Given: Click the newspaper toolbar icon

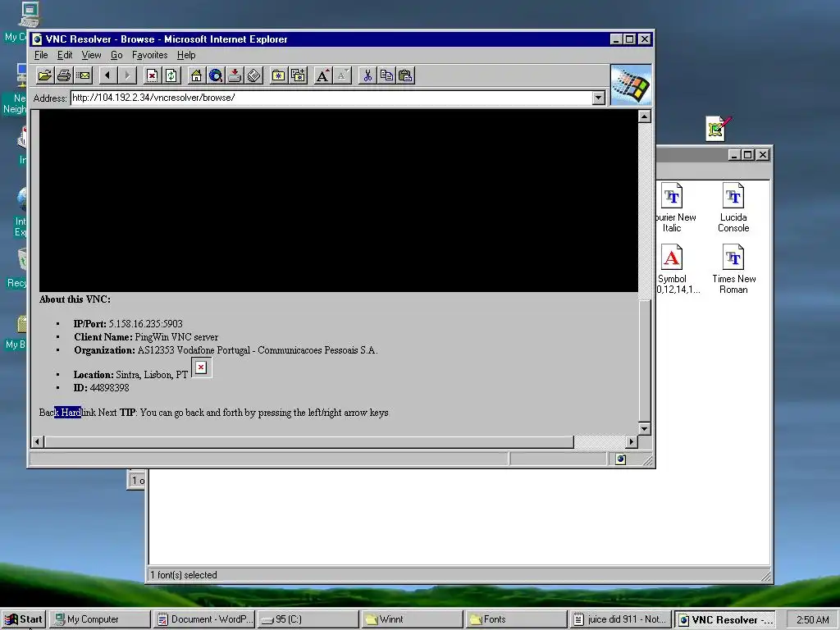Looking at the screenshot, I should 253,75.
